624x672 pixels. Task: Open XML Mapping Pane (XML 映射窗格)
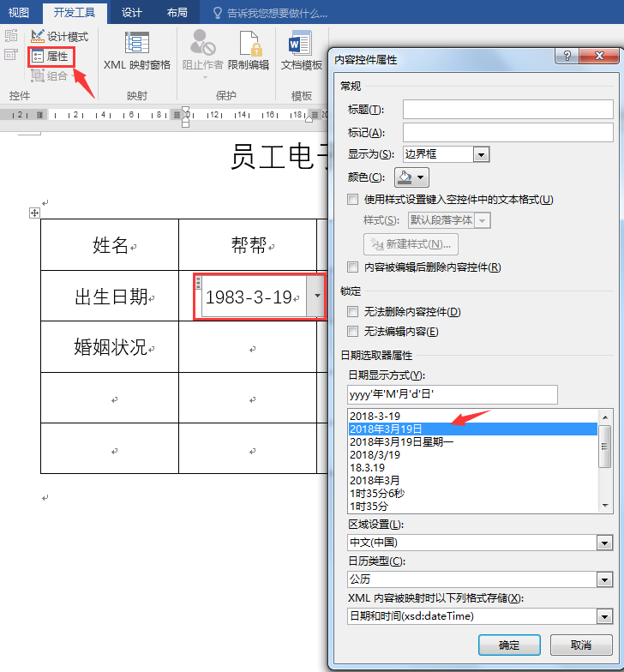(137, 51)
